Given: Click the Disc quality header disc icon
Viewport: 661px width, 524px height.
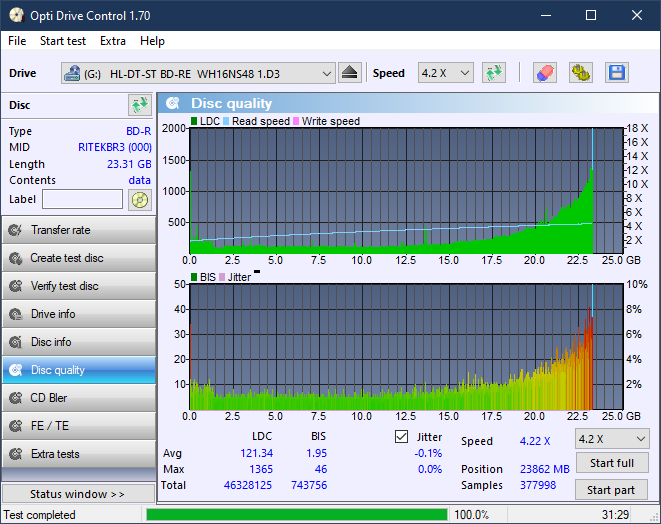Looking at the screenshot, I should pyautogui.click(x=172, y=103).
